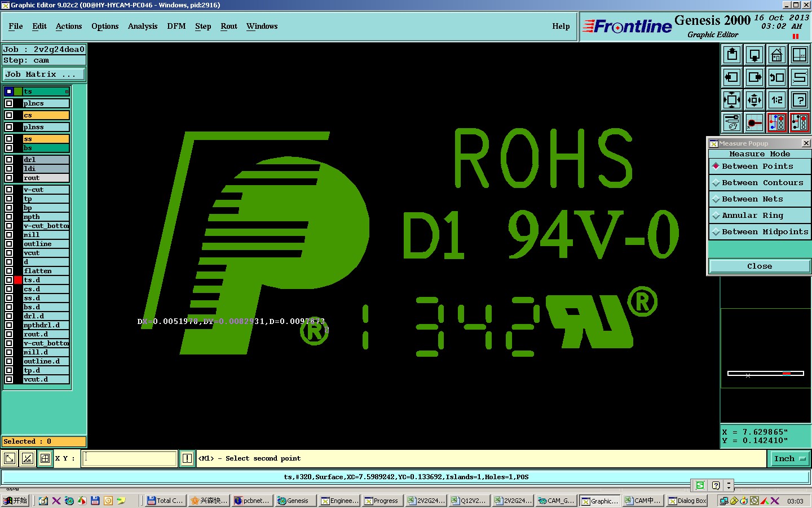Open the wrench and palette tools icon

(x=732, y=122)
